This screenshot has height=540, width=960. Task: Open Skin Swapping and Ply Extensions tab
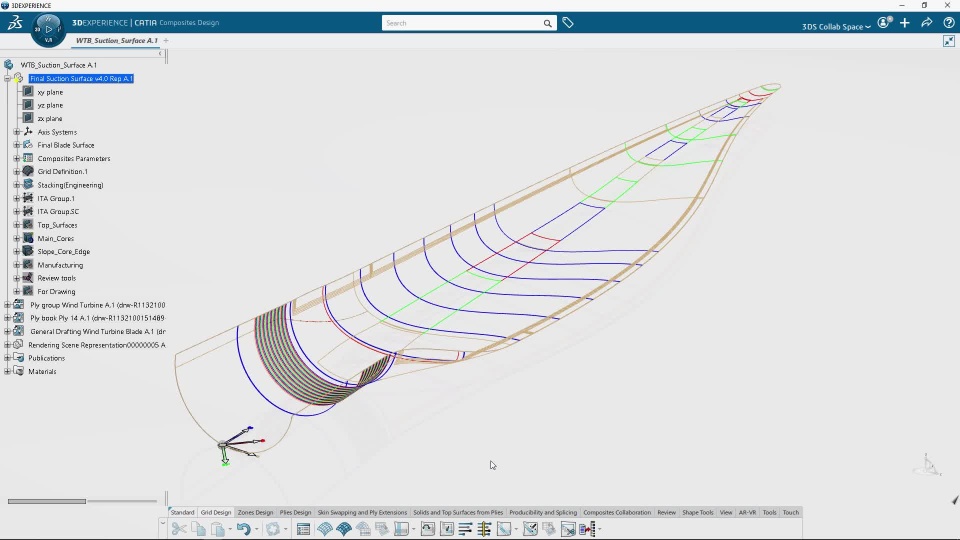(362, 512)
